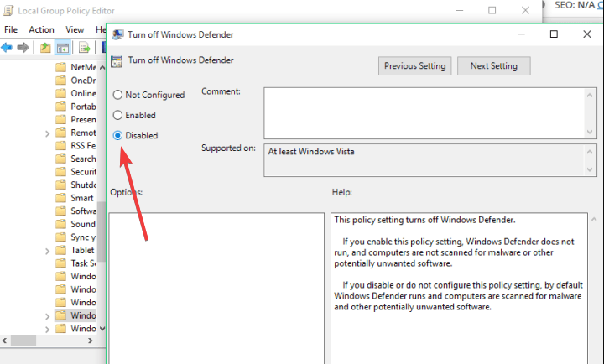The height and width of the screenshot is (364, 604).
Task: Click the Help panel scroll up arrow
Action: [x=595, y=220]
